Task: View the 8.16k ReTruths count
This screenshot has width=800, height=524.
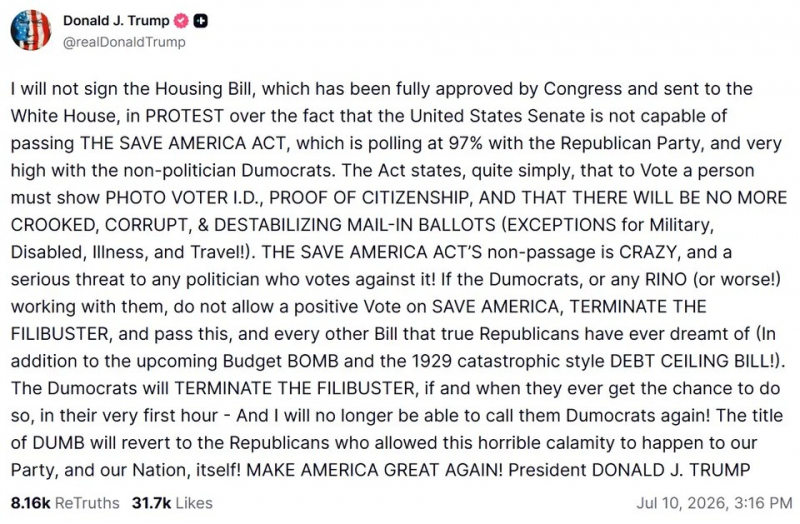Action: point(31,503)
